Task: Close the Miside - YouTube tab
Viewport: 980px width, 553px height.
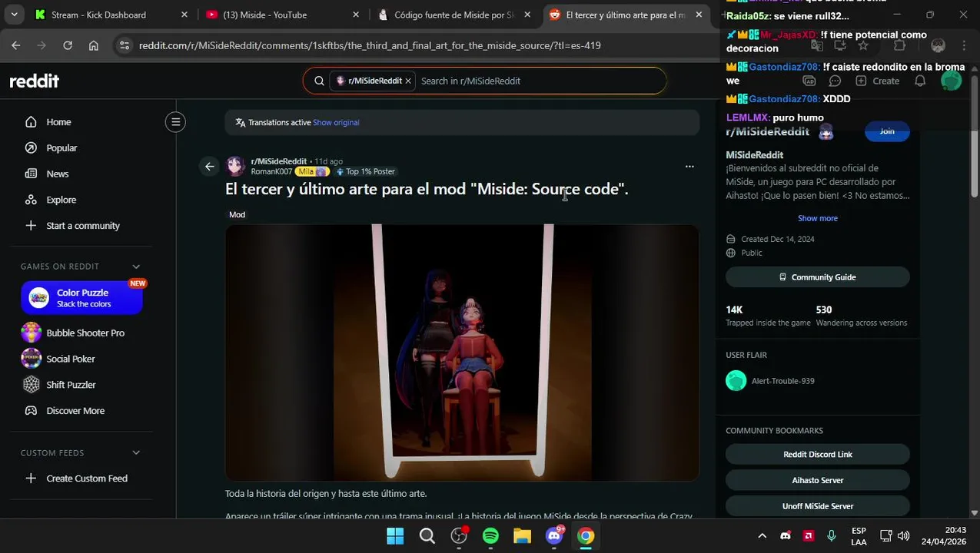Action: pos(356,15)
